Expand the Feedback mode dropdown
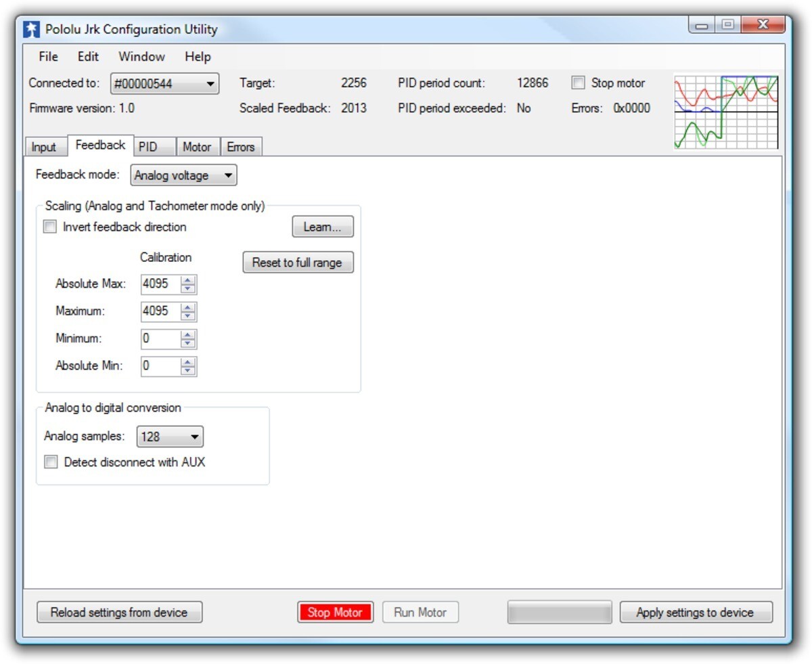This screenshot has width=812, height=664. coord(183,175)
